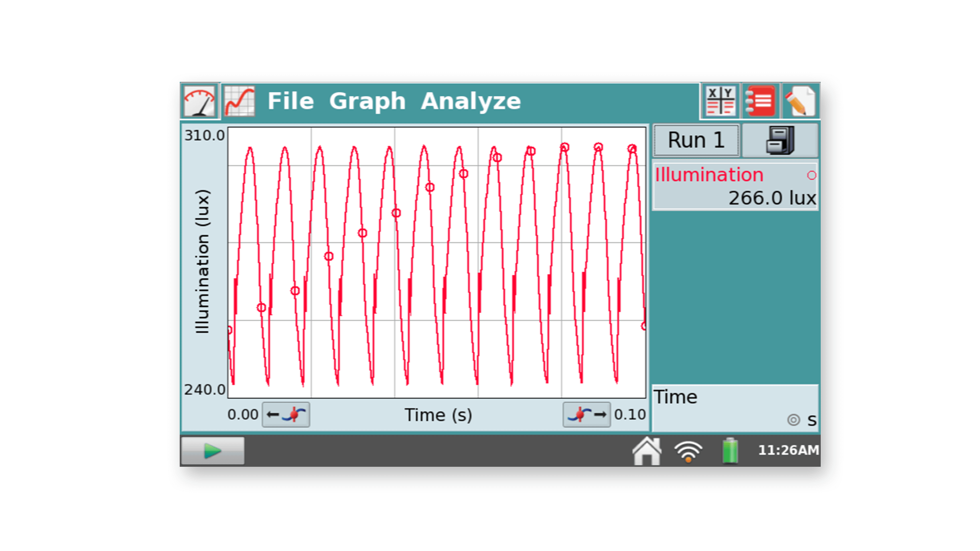Click the Illumination (lux) y-axis label

202,261
